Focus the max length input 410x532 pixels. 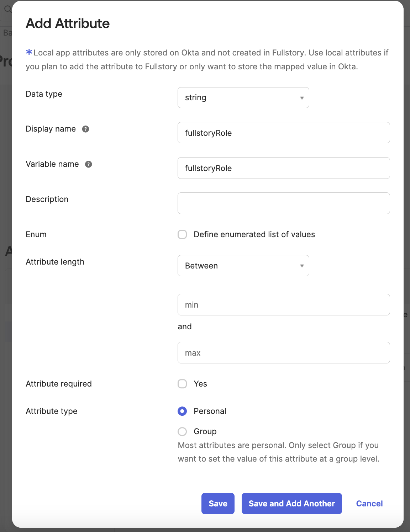tap(283, 353)
